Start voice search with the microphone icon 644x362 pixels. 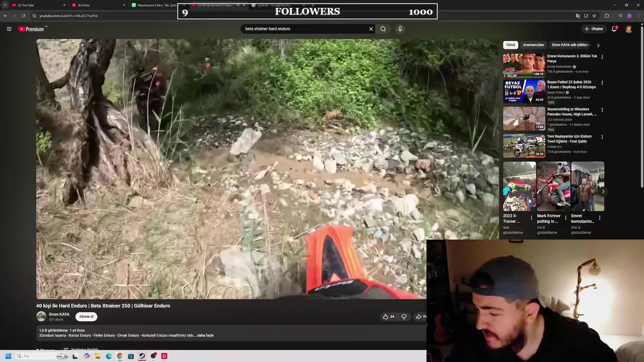pos(400,29)
